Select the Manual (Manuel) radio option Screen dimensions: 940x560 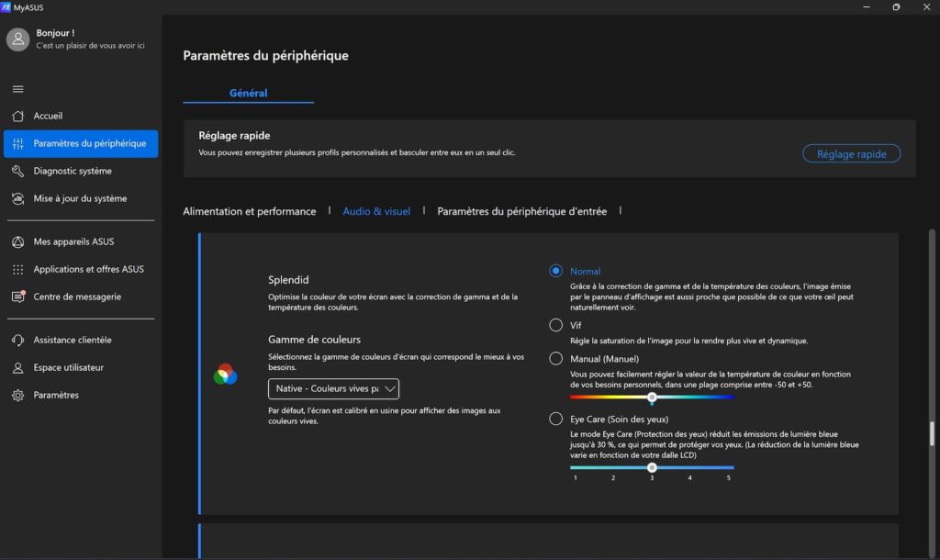pyautogui.click(x=555, y=358)
